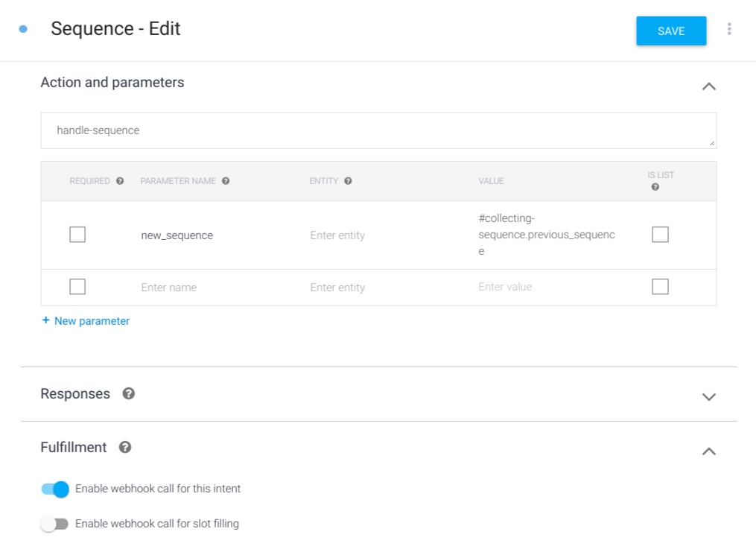Disable webhook call for this intent
Image resolution: width=756 pixels, height=552 pixels.
55,489
